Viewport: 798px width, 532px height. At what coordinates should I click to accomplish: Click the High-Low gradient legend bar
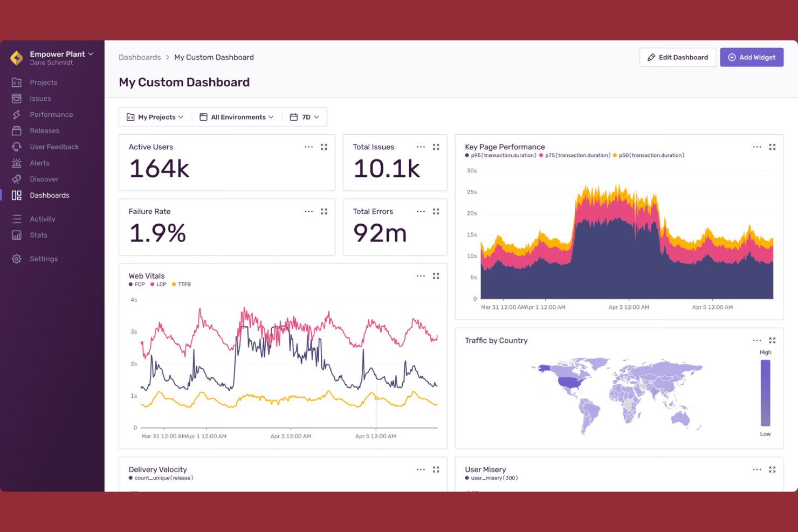(765, 393)
